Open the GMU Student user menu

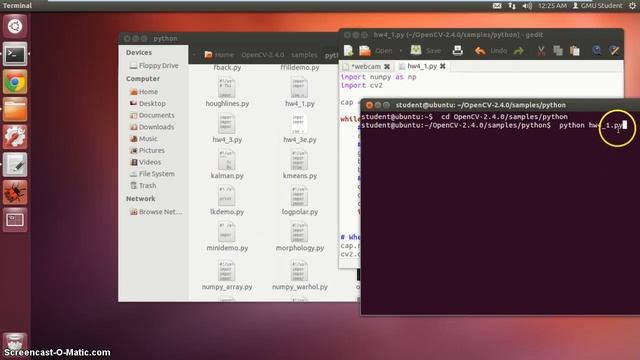598,6
